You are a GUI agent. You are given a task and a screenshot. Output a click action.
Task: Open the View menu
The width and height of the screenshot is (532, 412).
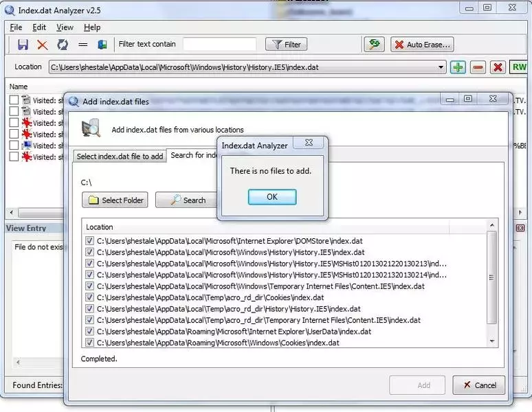pos(65,27)
